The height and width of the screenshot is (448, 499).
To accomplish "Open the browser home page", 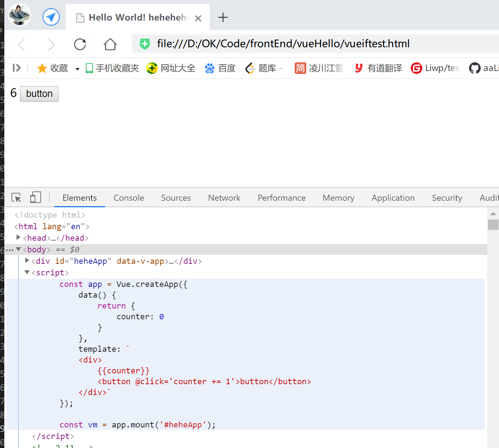I will point(110,44).
